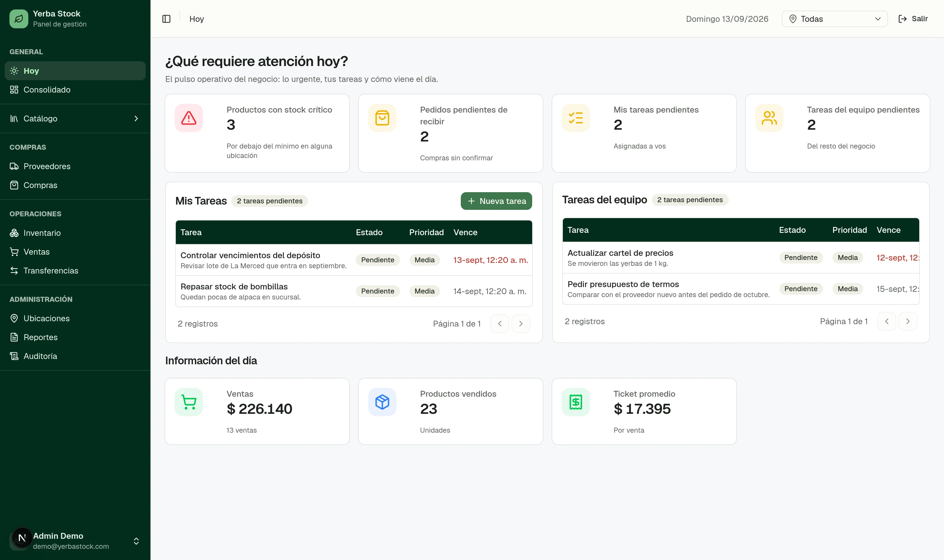The width and height of the screenshot is (944, 560).
Task: Click Pendiente badge in the bombillas row
Action: (378, 291)
